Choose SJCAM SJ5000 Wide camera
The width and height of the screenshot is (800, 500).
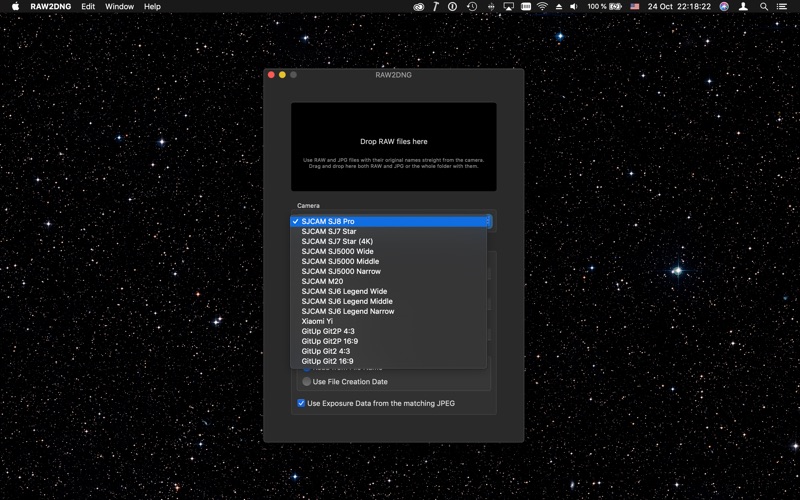389,251
